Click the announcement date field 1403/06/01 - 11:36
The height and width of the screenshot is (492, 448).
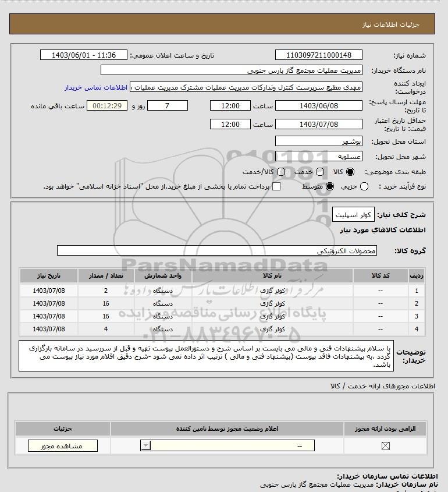tap(84, 55)
